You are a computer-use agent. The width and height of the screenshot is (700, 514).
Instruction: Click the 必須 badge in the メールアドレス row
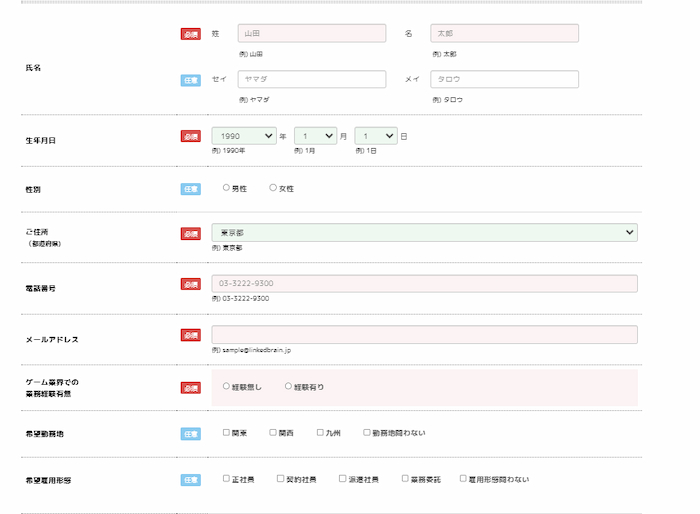click(191, 335)
